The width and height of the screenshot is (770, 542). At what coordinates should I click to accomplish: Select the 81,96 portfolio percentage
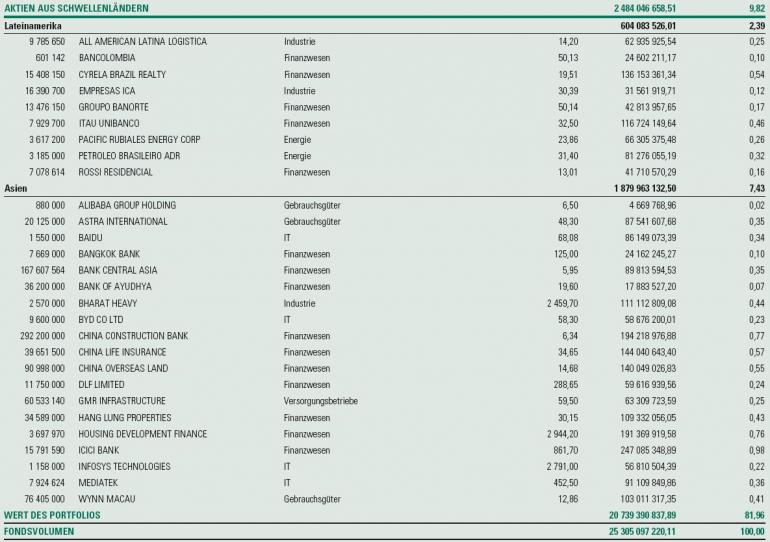755,515
